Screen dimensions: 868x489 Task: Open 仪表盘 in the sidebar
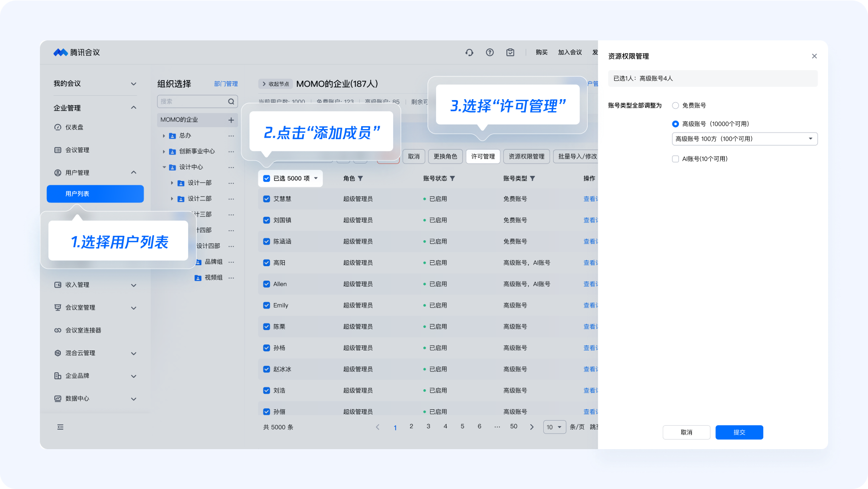click(74, 128)
